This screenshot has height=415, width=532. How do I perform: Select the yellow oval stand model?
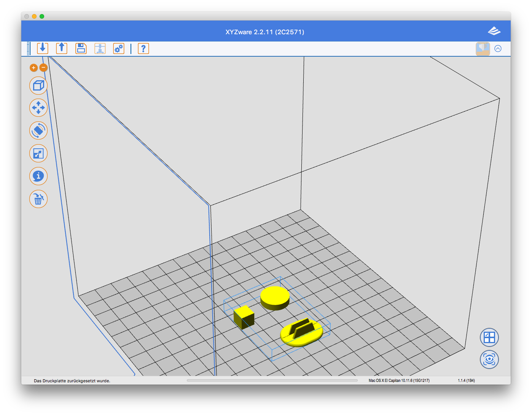tap(301, 333)
